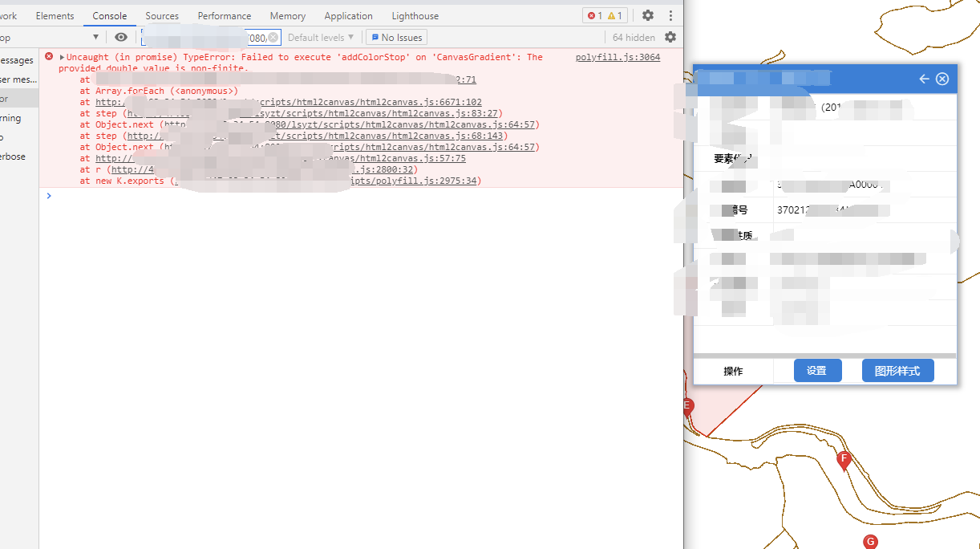Clear the console filter with the x icon
Image resolution: width=980 pixels, height=549 pixels.
(273, 37)
